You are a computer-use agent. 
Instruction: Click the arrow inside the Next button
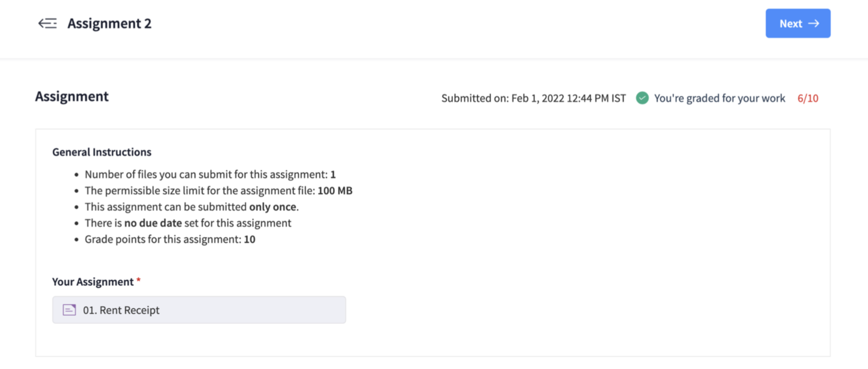[813, 24]
